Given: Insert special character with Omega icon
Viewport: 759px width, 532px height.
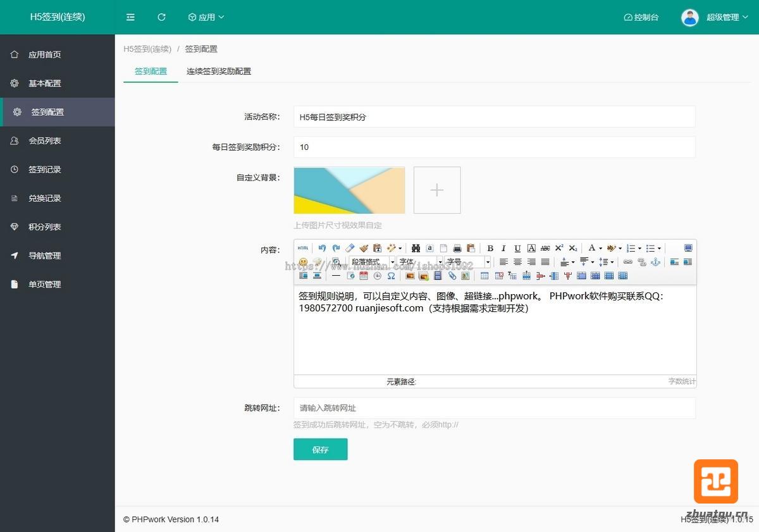Looking at the screenshot, I should (x=391, y=276).
